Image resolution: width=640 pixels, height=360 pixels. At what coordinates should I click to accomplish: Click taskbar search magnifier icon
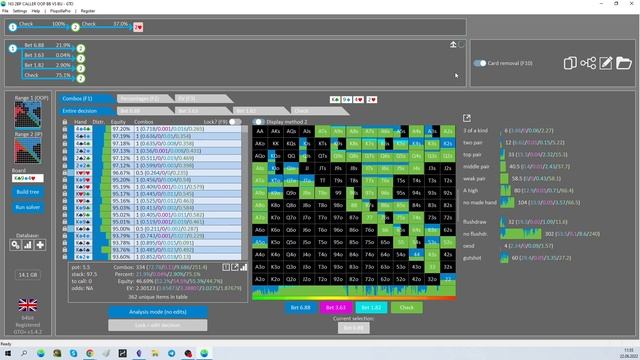pos(24,353)
